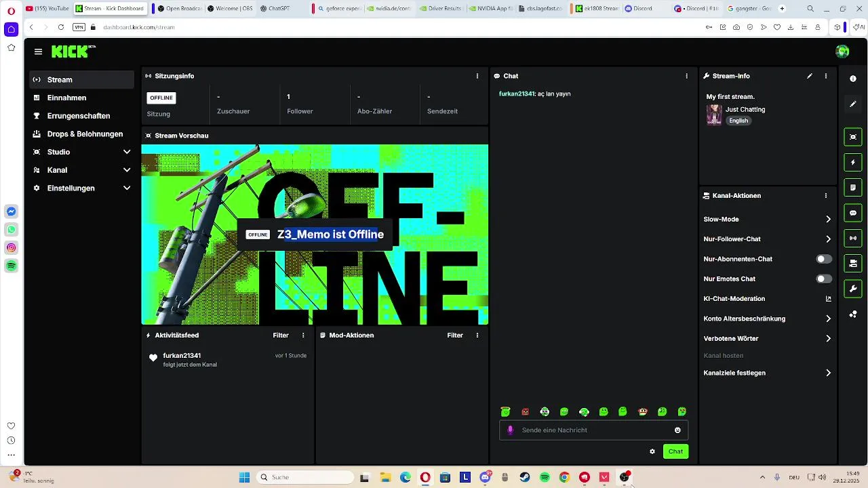Screen dimensions: 868x488
Task: Select Stream in left sidebar
Action: pos(82,79)
